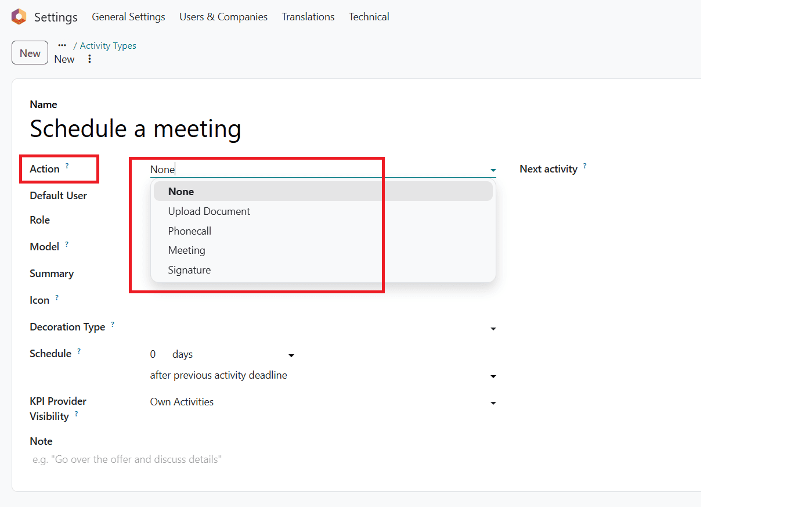Choose Phonecall action option
812x507 pixels.
323,231
